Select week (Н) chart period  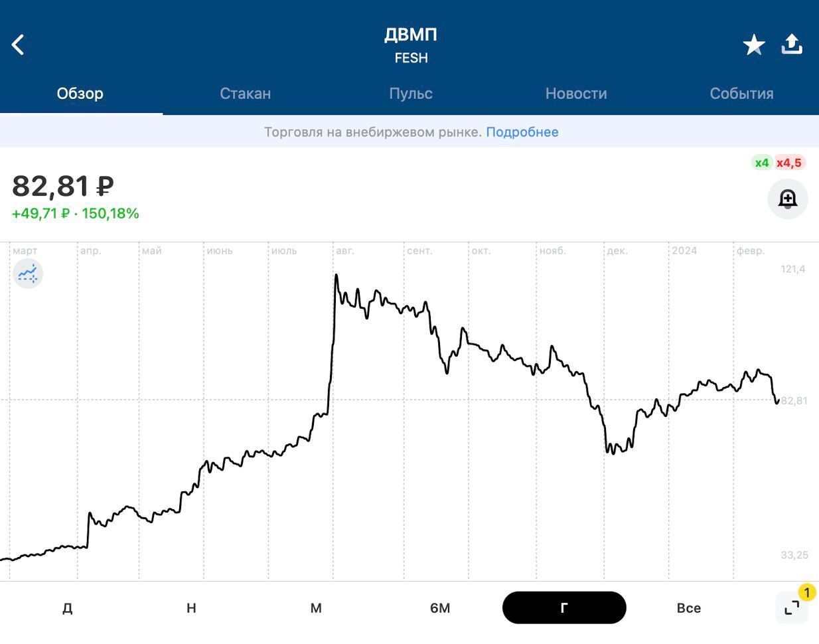click(191, 608)
